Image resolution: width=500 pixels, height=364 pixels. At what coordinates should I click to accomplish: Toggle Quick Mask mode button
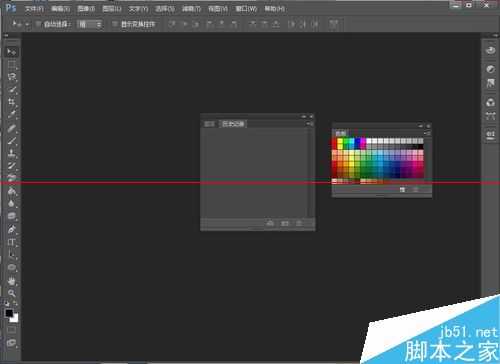coord(11,330)
